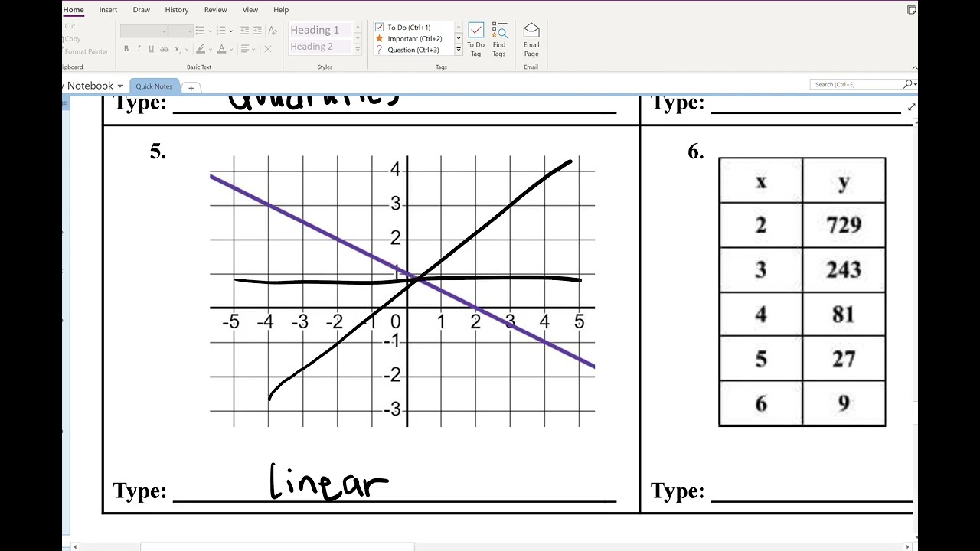Expand the Tags gallery list
The image size is (980, 551).
coord(459,50)
